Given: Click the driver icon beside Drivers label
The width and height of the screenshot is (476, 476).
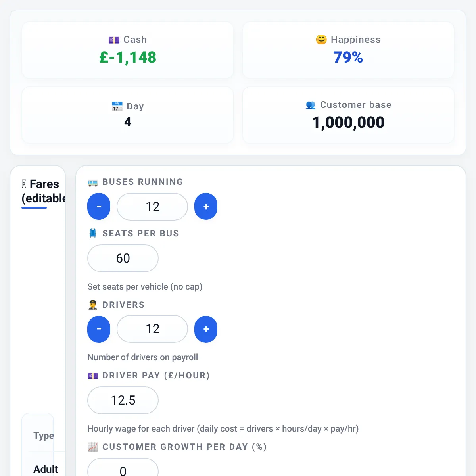Looking at the screenshot, I should pyautogui.click(x=93, y=305).
